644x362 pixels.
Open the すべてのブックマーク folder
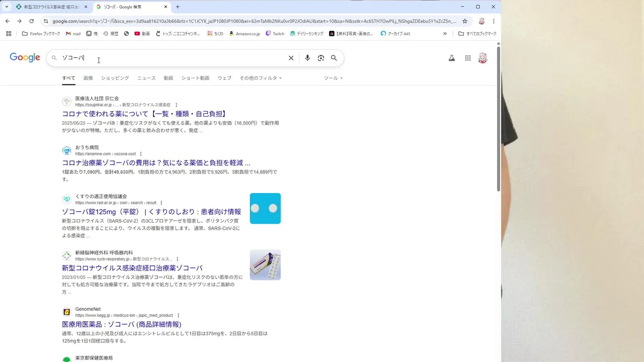(477, 34)
